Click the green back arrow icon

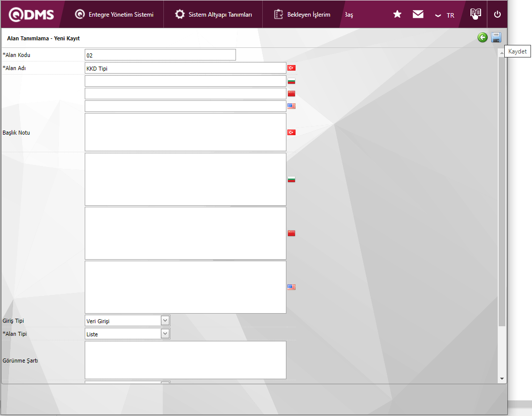click(483, 37)
